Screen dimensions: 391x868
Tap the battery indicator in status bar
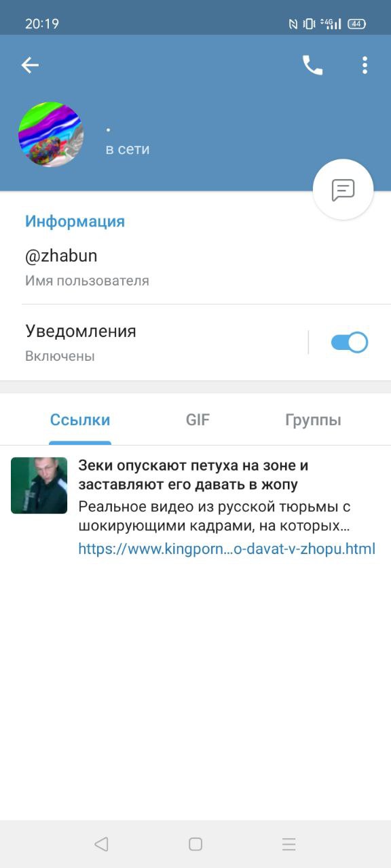357,24
